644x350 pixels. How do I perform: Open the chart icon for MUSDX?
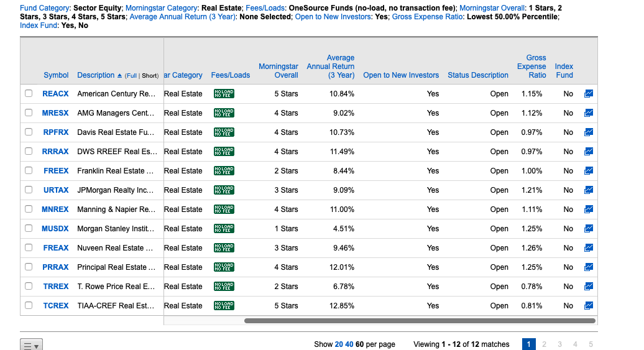(589, 228)
